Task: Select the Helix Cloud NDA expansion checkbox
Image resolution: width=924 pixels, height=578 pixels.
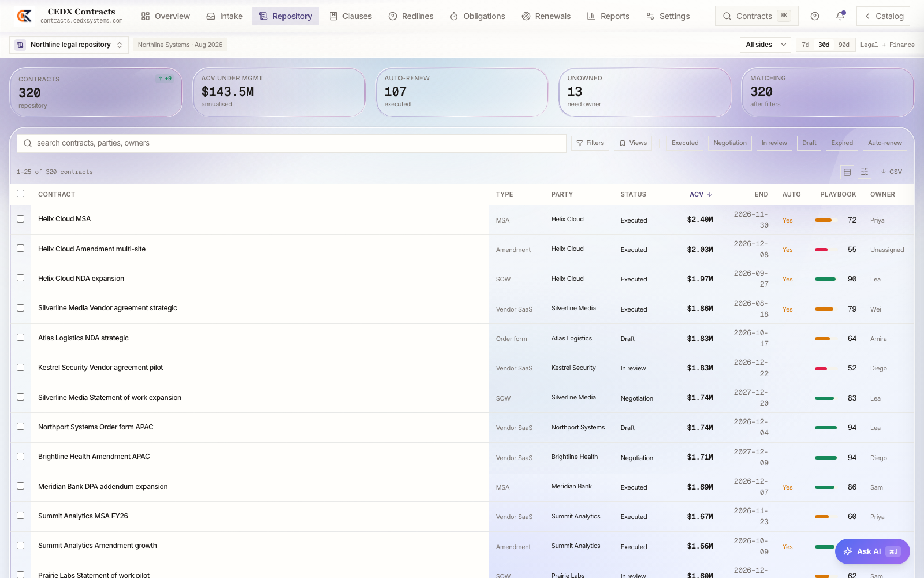Action: tap(21, 278)
